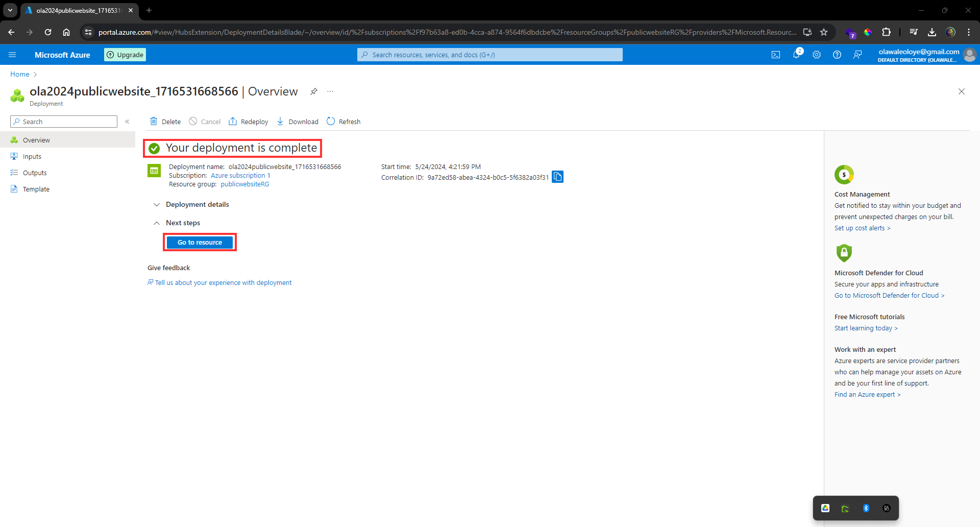Screen dimensions: 980x527
Task: Refresh the deployment overview
Action: [344, 122]
